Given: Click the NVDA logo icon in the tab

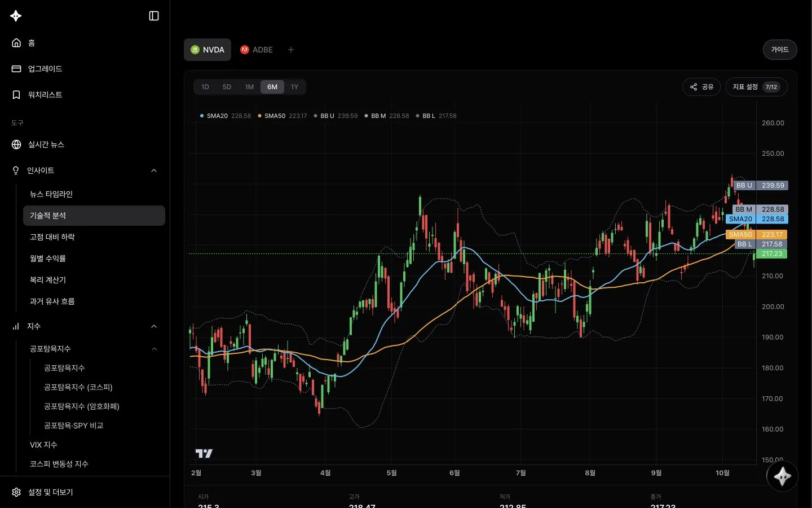Looking at the screenshot, I should [195, 50].
